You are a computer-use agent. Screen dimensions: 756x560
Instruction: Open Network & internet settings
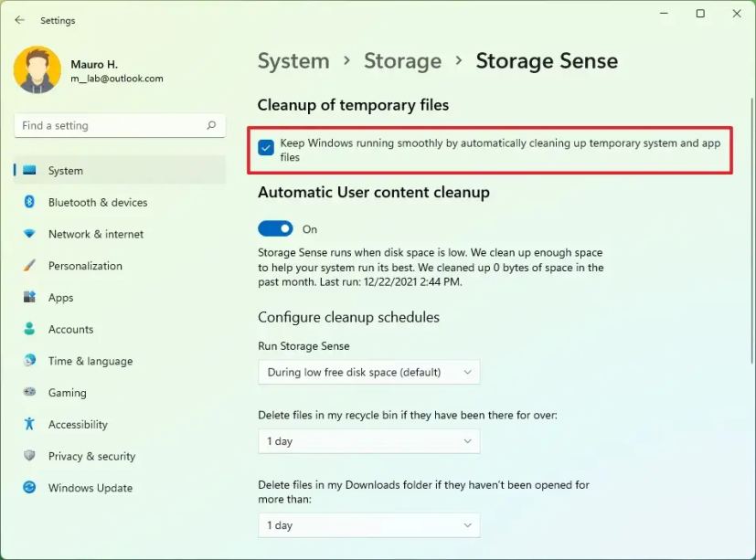point(29,234)
